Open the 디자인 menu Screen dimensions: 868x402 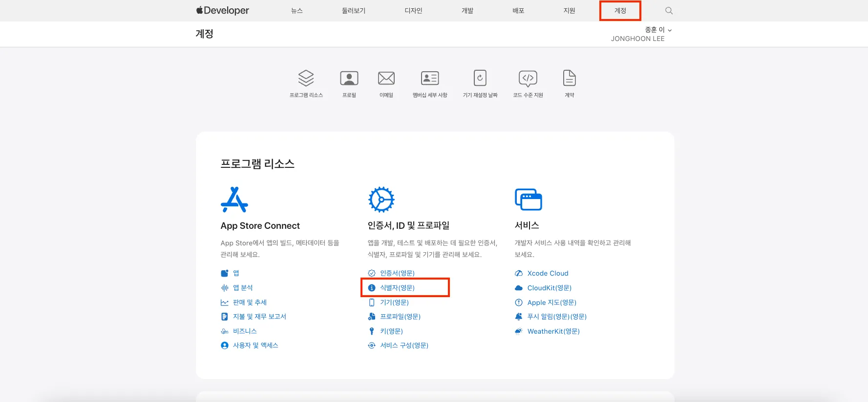413,11
